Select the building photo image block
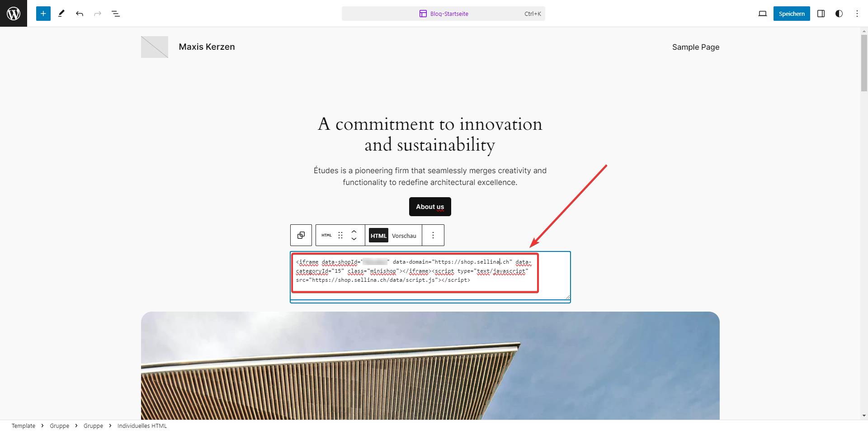Screen dimensions: 868x431 [430, 365]
